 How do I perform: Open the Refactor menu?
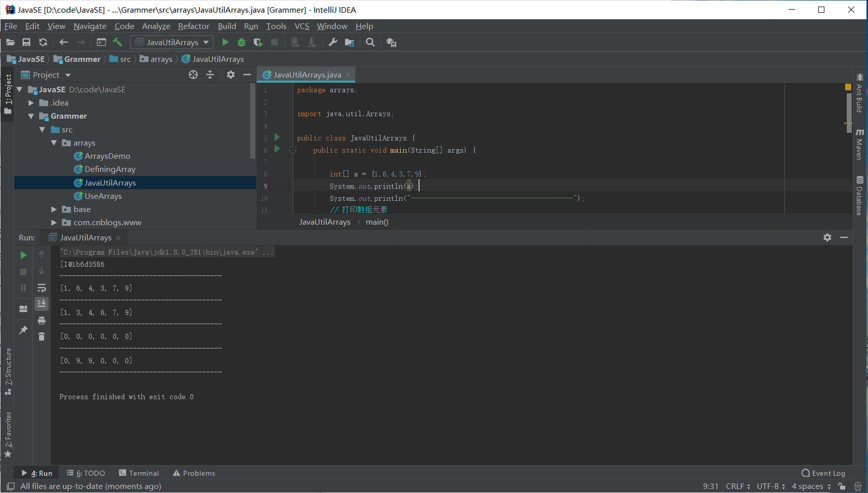[193, 26]
